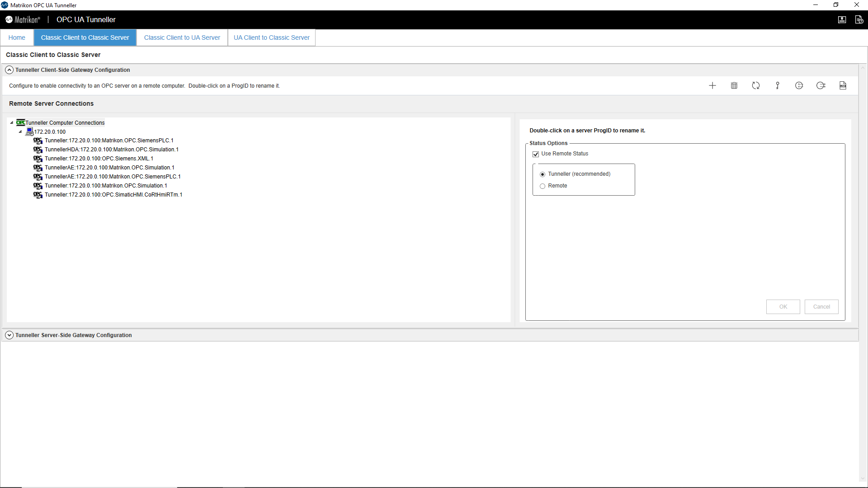Collapse the 172.20.0.100 computer node
Viewport: 868px width, 488px height.
coord(20,131)
